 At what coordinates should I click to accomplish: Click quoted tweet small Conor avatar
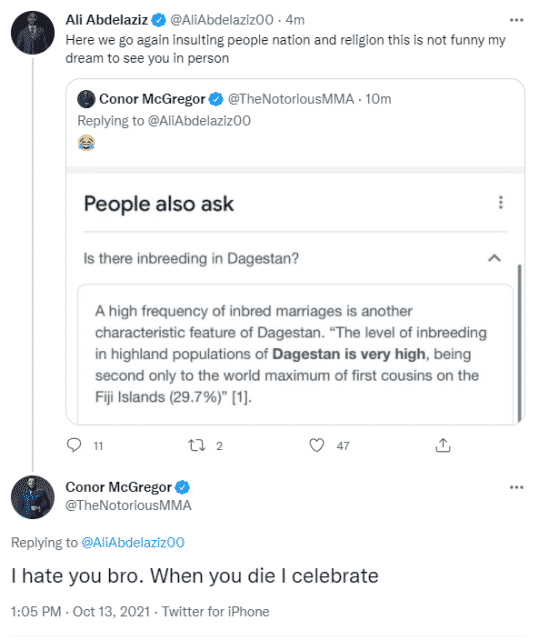point(86,99)
